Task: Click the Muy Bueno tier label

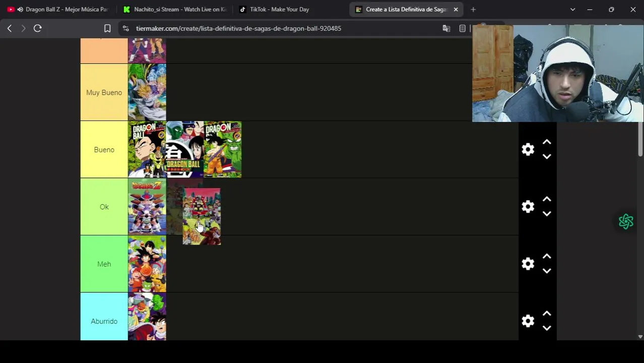Action: click(x=104, y=92)
